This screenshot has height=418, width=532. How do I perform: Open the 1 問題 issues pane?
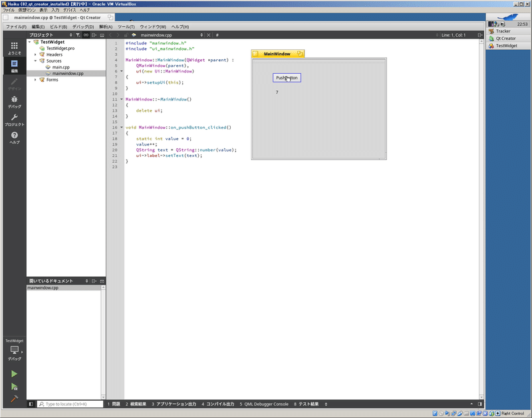pos(114,404)
